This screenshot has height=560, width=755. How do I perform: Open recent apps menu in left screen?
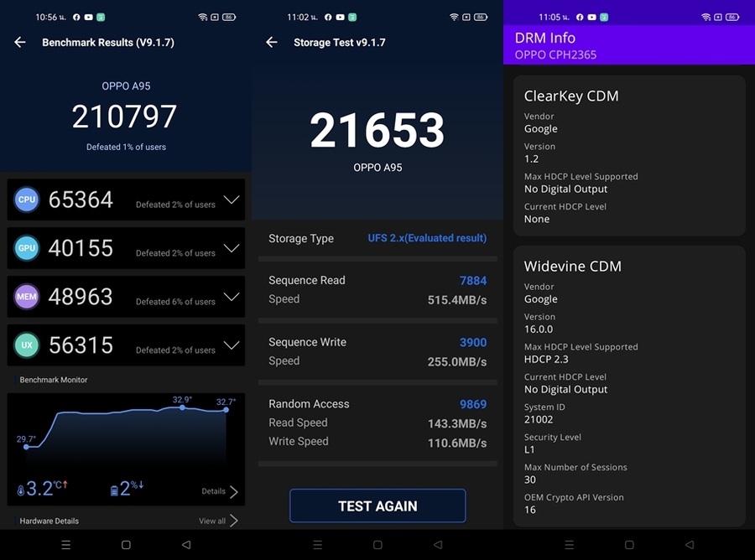click(x=66, y=545)
